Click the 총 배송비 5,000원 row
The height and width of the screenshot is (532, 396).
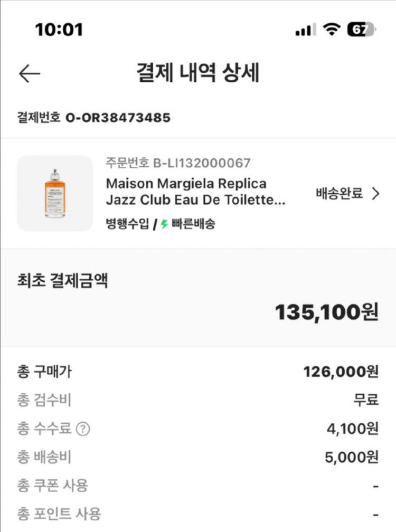point(198,457)
